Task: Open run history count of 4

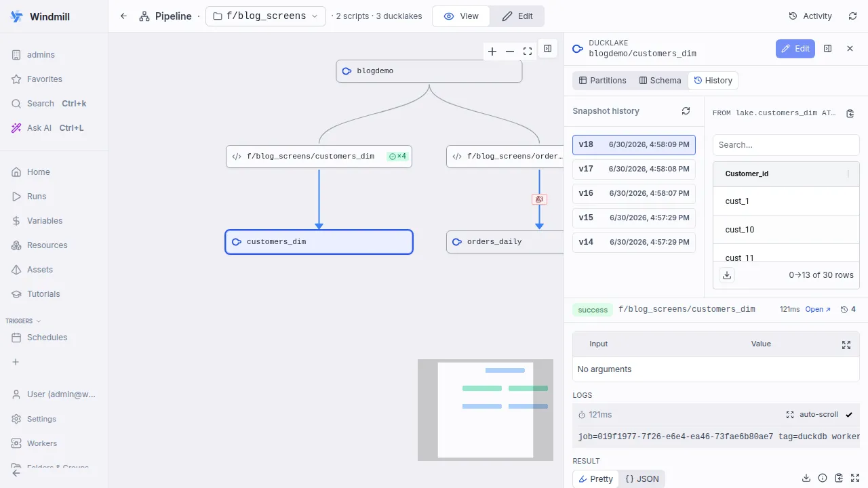Action: [848, 309]
